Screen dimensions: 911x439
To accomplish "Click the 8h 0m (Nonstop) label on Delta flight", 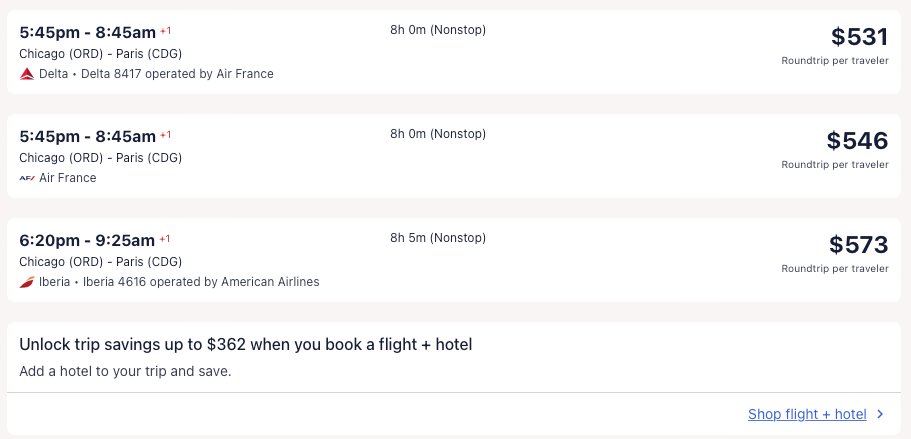I will [438, 30].
